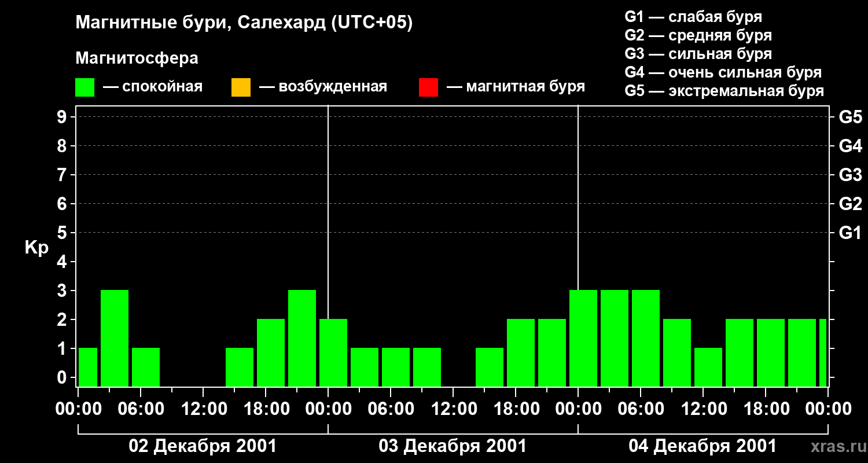Click the '00:00' label starting 03 Декабря
This screenshot has width=868, height=463.
328,409
